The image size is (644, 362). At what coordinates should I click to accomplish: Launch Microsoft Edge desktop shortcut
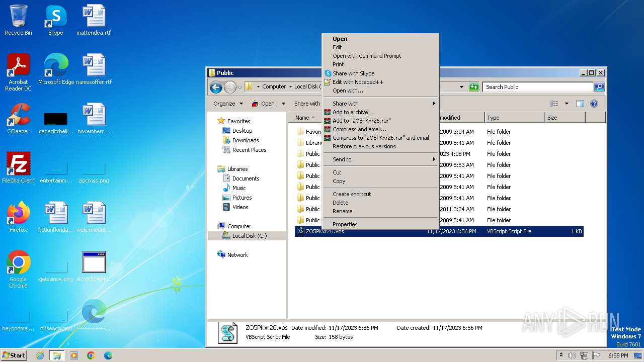[56, 69]
